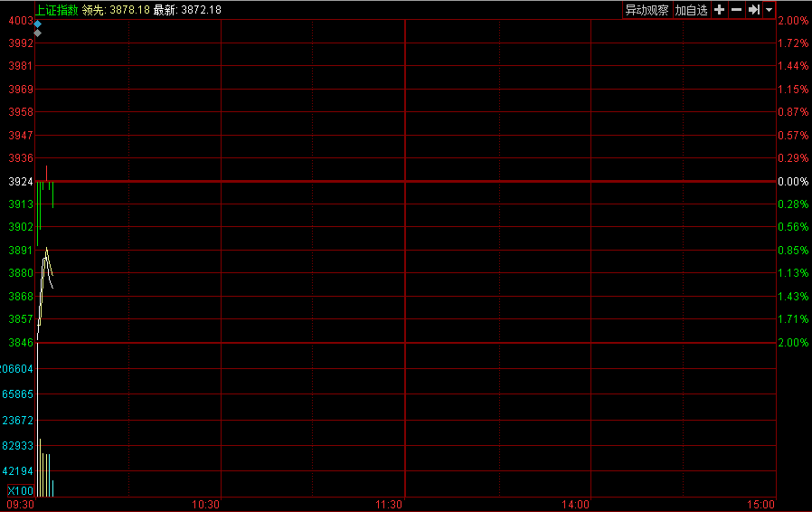This screenshot has height=512, width=812.
Task: Click the 09:30 time axis label
Action: coord(21,504)
